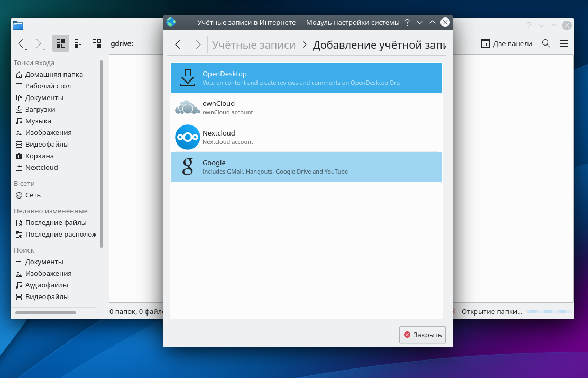Select the OpenDesktop account provider
This screenshot has height=378, width=588.
[x=306, y=78]
